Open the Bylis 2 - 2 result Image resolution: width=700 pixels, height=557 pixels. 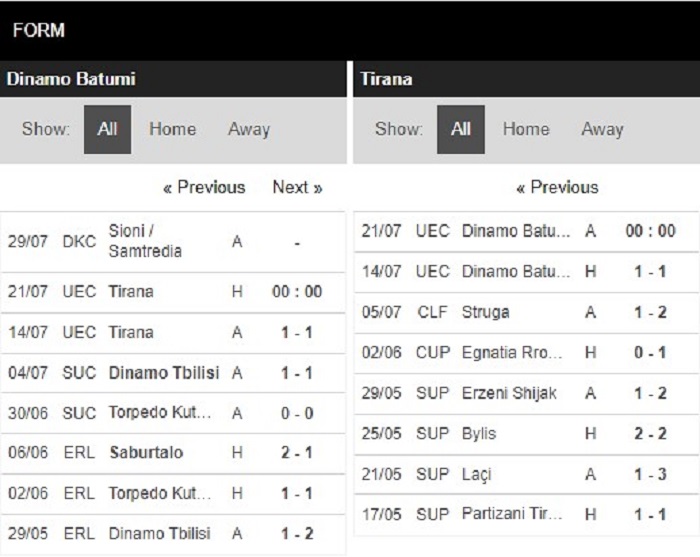pos(650,433)
